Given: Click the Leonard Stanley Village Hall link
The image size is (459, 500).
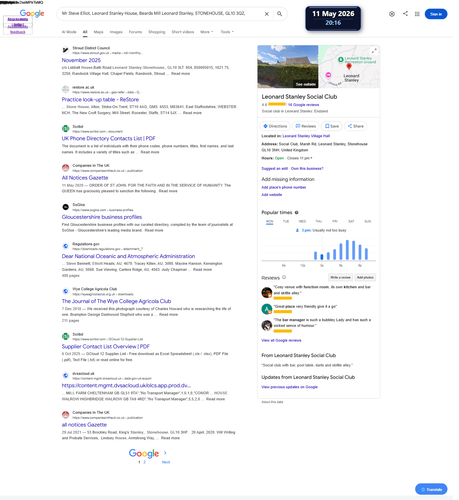Looking at the screenshot, I should pyautogui.click(x=306, y=136).
